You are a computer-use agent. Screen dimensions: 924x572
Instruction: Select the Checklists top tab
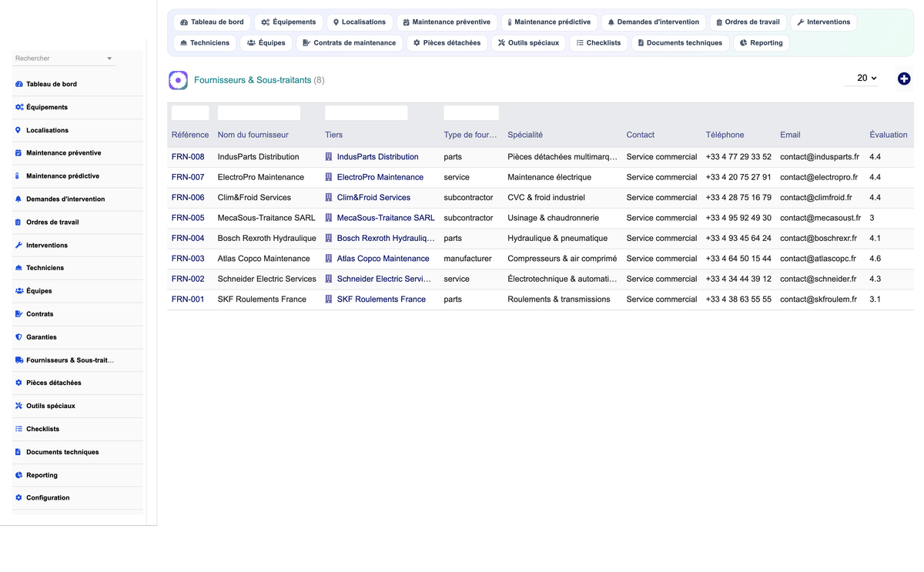(x=598, y=43)
